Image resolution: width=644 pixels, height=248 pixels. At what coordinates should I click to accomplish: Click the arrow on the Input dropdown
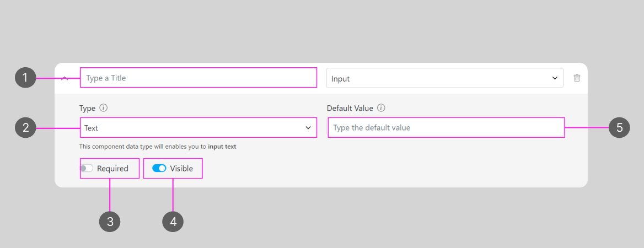[x=555, y=78]
